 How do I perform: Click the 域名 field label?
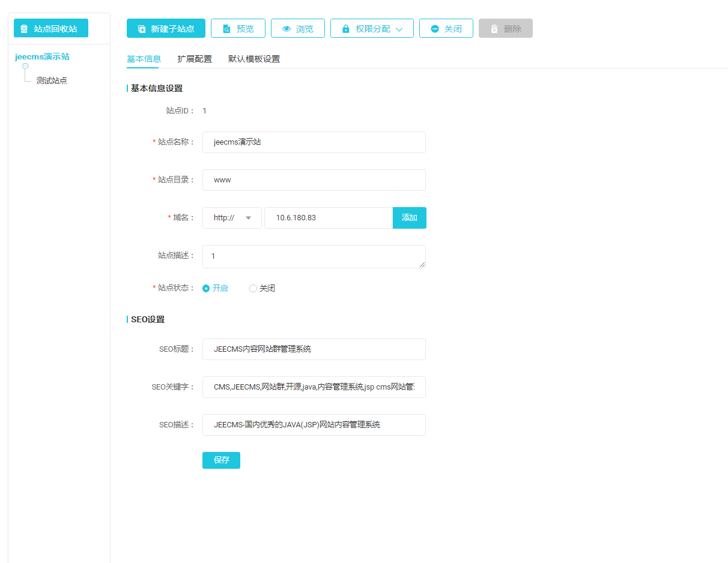184,218
